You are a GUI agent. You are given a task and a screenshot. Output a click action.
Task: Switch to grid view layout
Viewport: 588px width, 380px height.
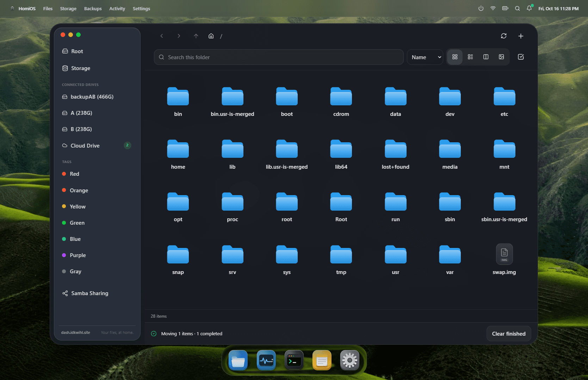pyautogui.click(x=455, y=57)
